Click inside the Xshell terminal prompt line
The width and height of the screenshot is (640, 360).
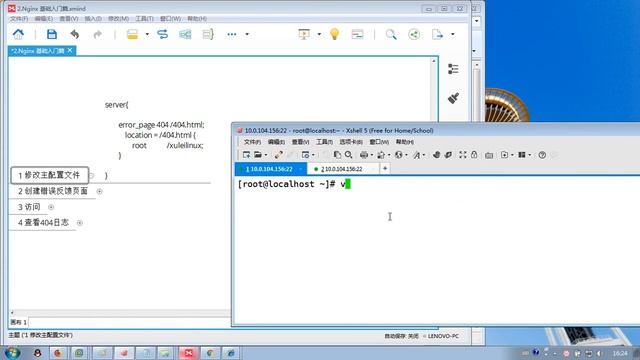(x=294, y=184)
